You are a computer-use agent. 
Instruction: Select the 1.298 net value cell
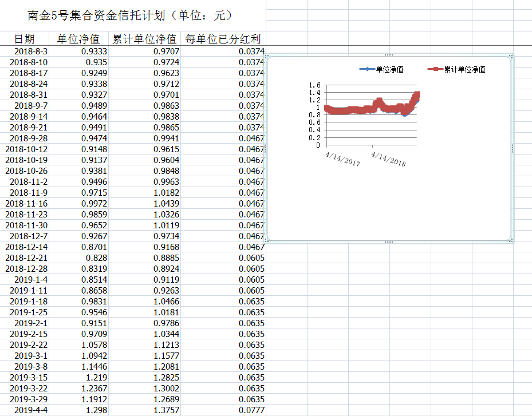pos(78,410)
